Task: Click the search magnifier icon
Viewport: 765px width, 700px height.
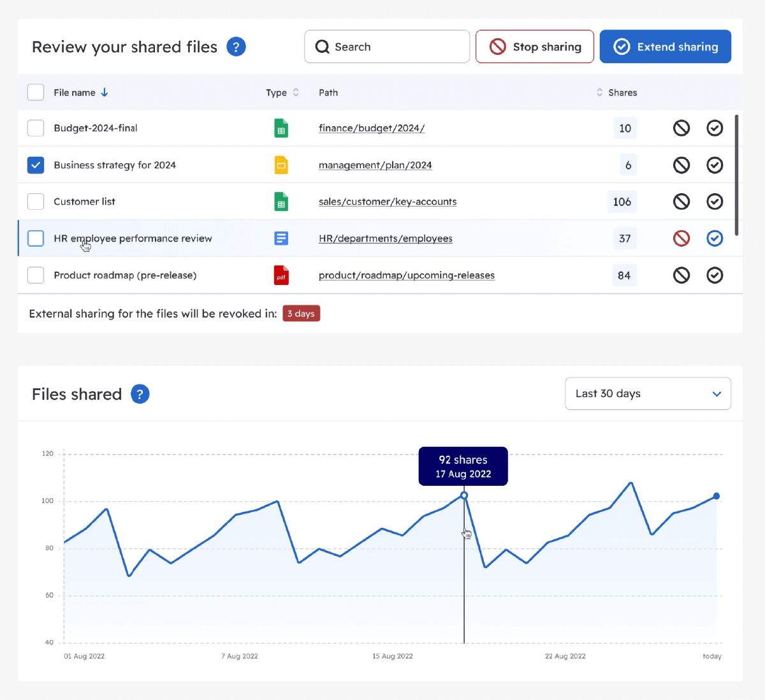Action: (x=322, y=47)
